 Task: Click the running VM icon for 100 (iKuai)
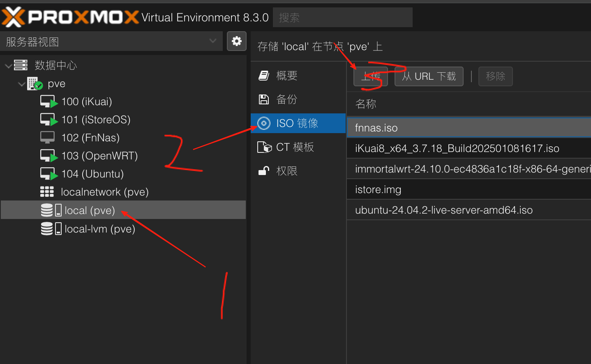pos(49,101)
